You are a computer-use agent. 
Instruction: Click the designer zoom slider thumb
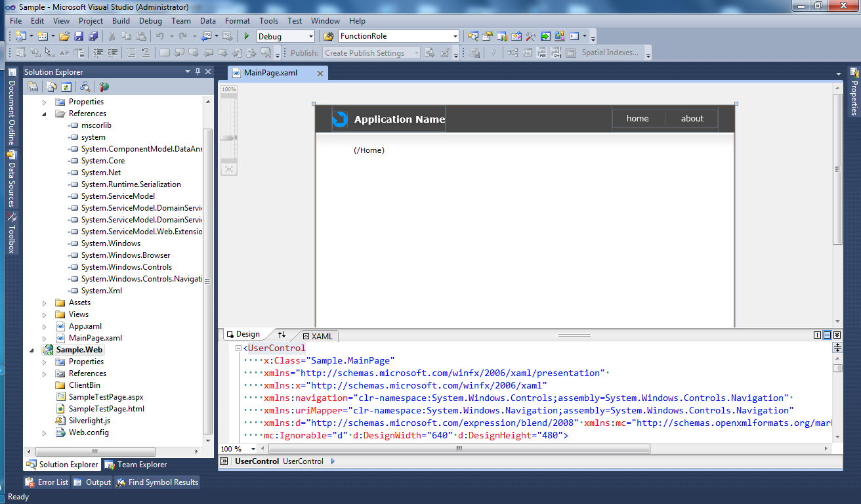tap(228, 138)
